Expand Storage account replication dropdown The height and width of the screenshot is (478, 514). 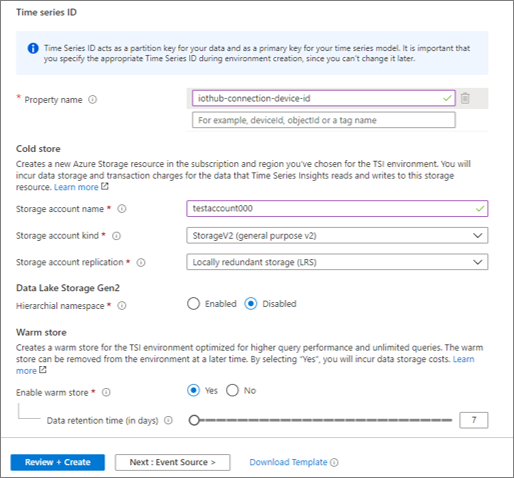pyautogui.click(x=337, y=262)
